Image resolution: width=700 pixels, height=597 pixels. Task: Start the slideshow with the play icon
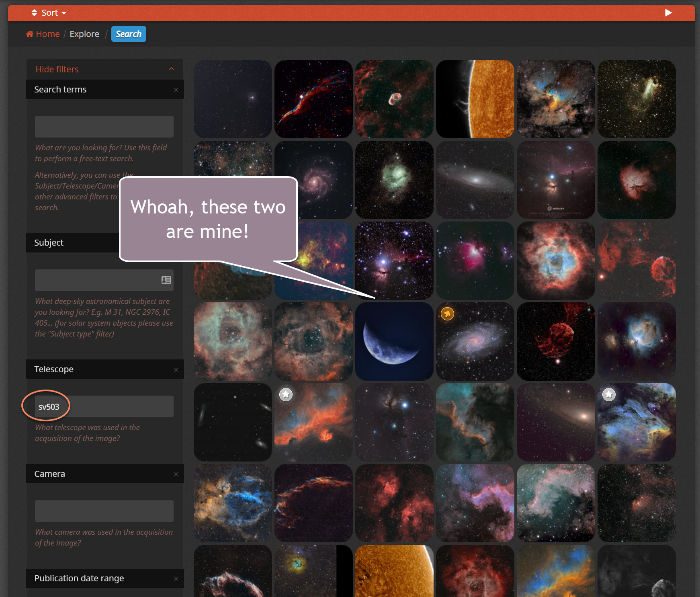pos(668,13)
